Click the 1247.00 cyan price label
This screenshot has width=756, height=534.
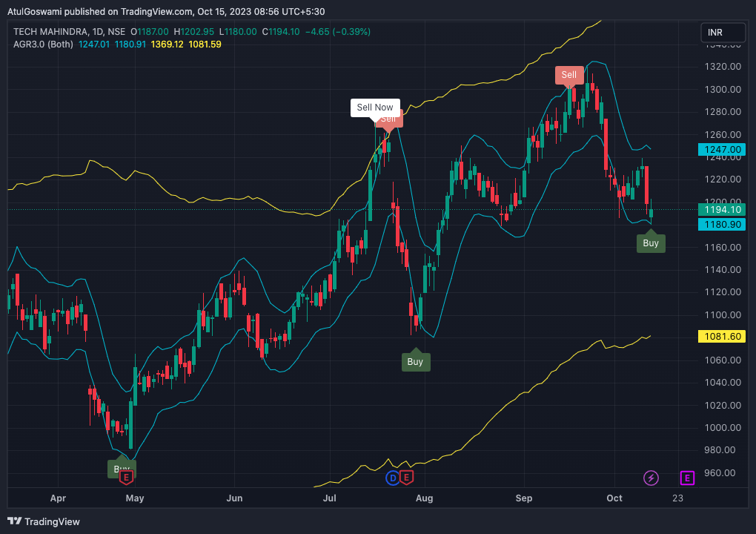pos(722,150)
